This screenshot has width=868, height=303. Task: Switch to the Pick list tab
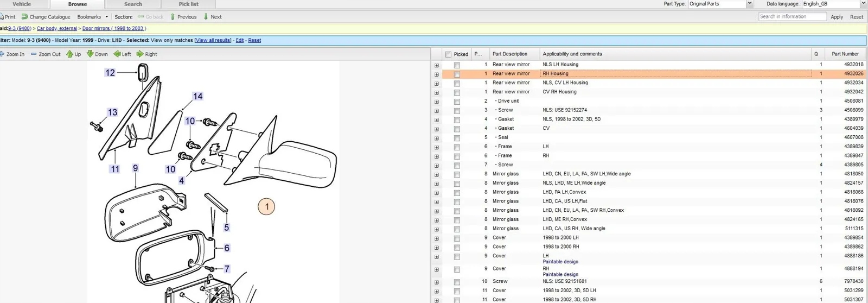(188, 4)
